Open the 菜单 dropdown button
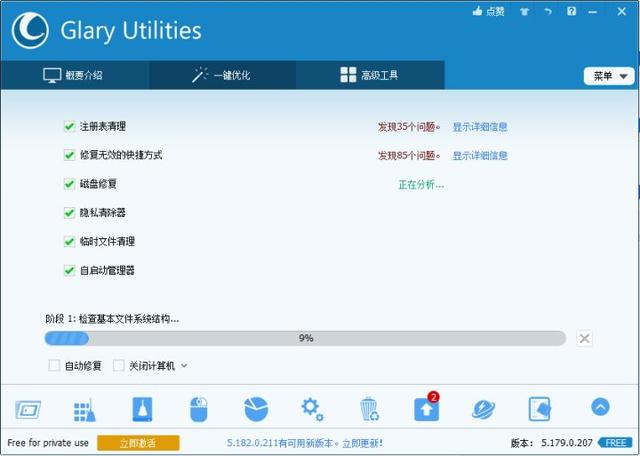Screen dimensions: 640x456 pyautogui.click(x=609, y=76)
